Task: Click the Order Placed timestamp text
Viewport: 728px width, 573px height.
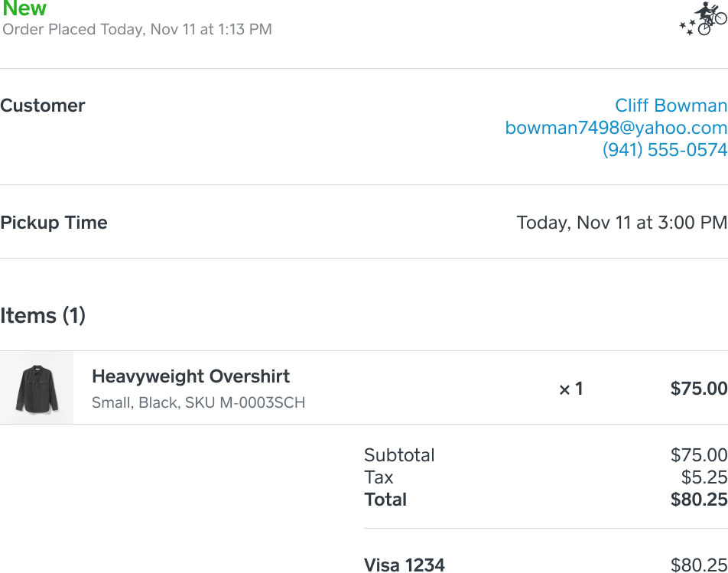Action: coord(138,30)
